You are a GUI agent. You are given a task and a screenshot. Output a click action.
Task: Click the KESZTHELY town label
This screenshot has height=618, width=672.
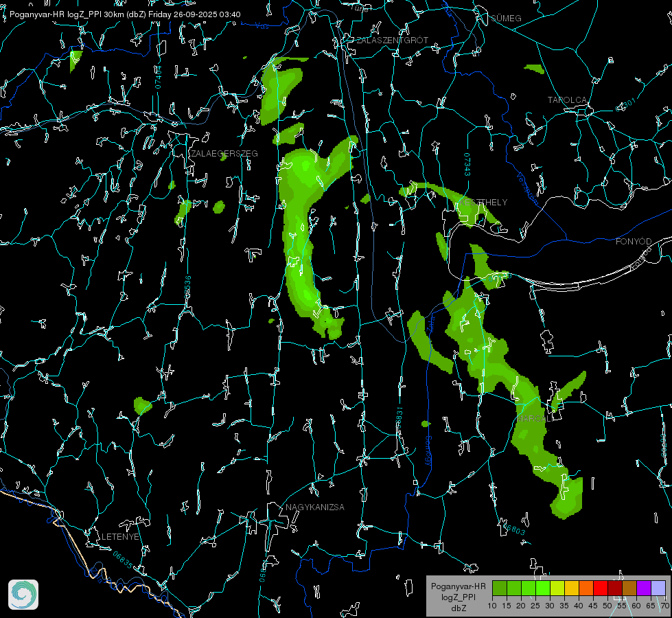(483, 202)
